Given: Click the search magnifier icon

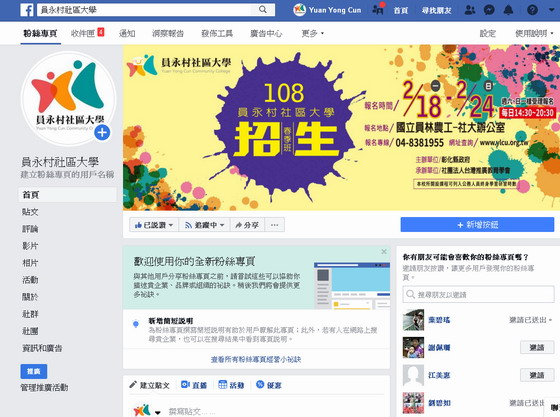Looking at the screenshot, I should click(x=262, y=10).
